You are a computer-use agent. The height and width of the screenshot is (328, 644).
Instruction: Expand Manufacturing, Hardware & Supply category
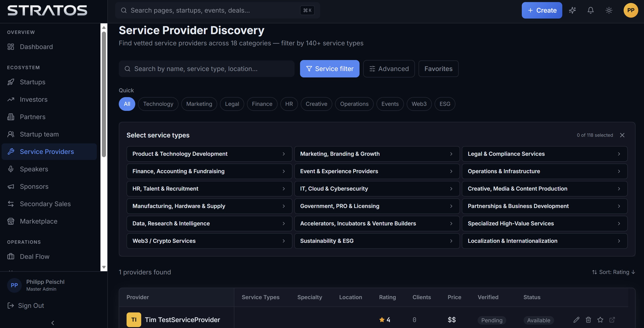coord(209,206)
